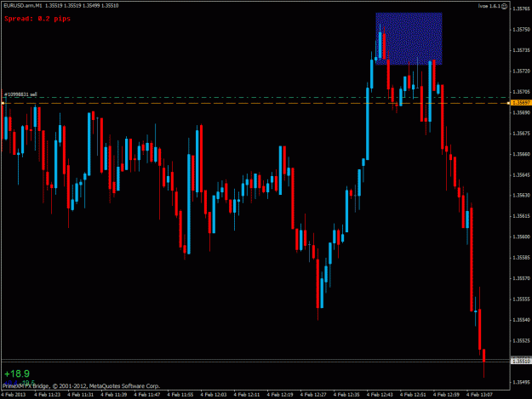Click the 4 Feb 13:07 time label

(x=479, y=395)
